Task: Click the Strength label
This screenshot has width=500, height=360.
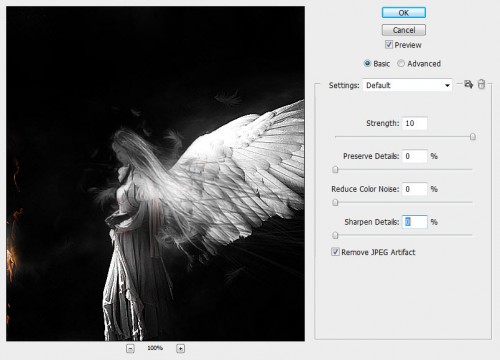Action: (383, 123)
